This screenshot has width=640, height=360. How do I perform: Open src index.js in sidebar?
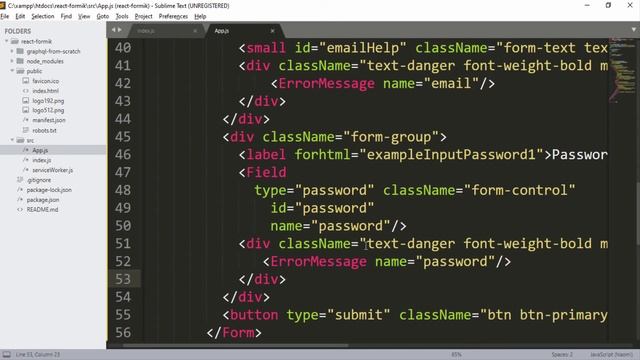pyautogui.click(x=42, y=160)
